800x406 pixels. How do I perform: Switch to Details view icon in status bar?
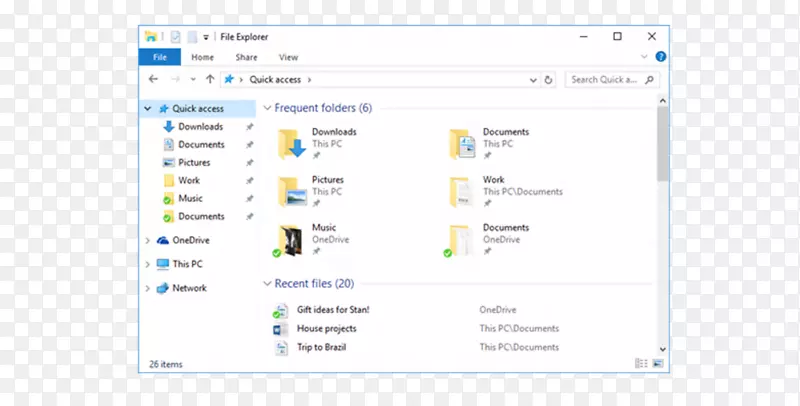click(641, 364)
